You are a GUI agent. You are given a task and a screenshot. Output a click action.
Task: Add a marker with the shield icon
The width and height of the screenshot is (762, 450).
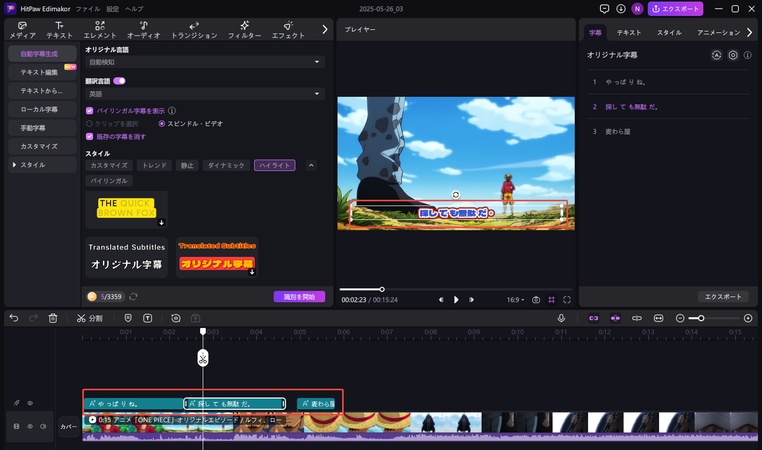[128, 318]
